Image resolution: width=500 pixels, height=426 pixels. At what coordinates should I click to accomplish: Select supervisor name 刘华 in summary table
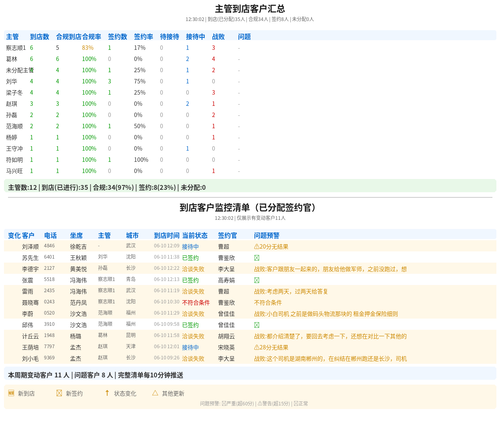click(x=11, y=81)
